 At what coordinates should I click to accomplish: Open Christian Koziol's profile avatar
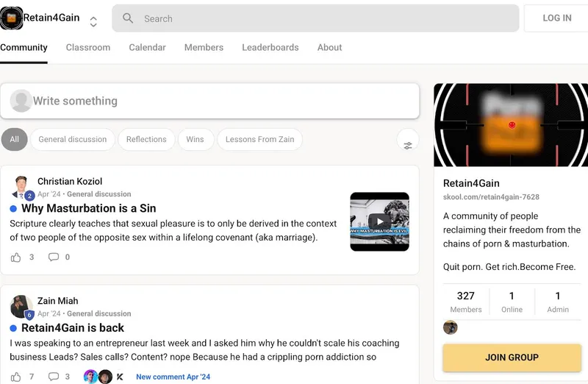[x=21, y=186]
